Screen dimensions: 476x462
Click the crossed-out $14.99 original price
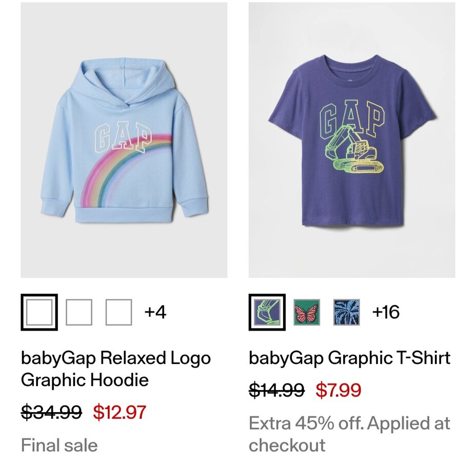pyautogui.click(x=276, y=390)
